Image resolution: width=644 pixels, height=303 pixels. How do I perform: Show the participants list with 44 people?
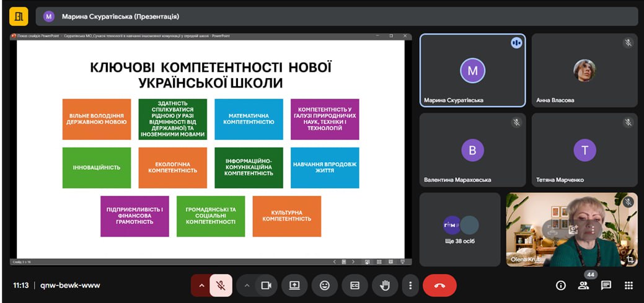583,286
